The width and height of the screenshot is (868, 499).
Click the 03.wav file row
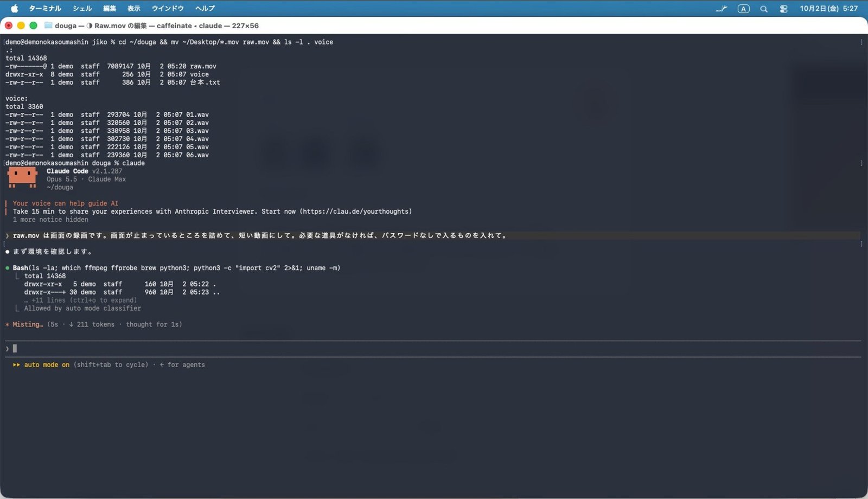point(107,131)
